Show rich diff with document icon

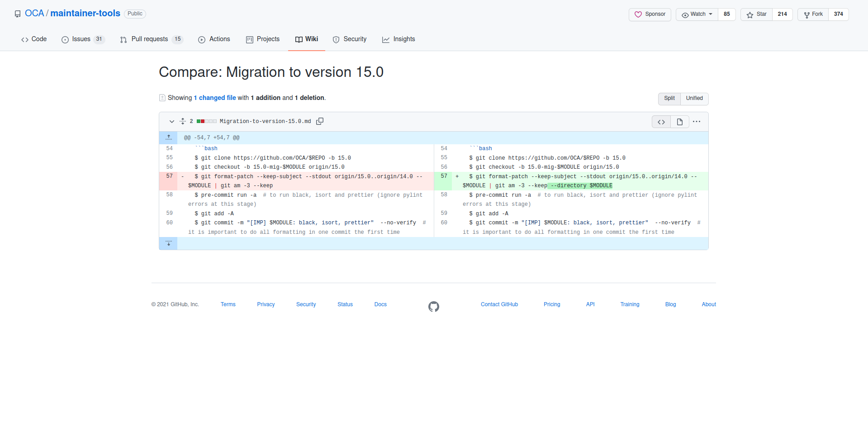(x=680, y=122)
